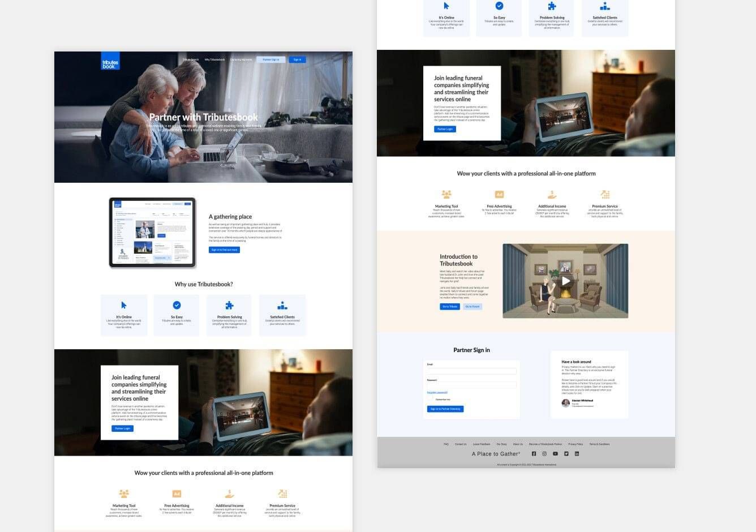Open Twitter icon in footer

click(566, 454)
